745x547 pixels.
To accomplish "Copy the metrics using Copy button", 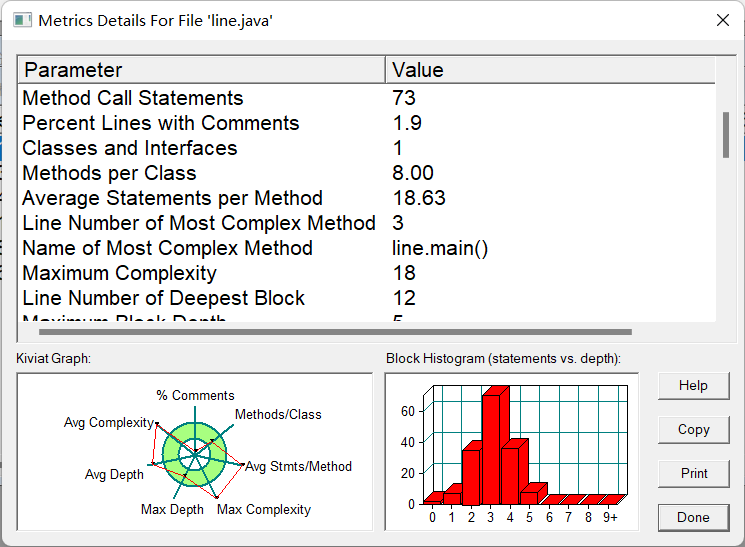I will point(693,430).
